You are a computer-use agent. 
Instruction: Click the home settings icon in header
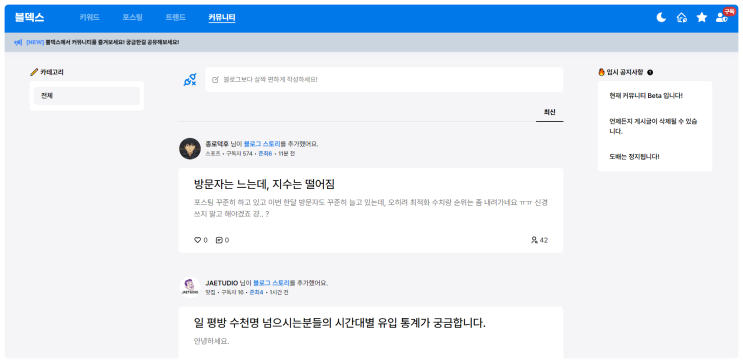pos(681,18)
